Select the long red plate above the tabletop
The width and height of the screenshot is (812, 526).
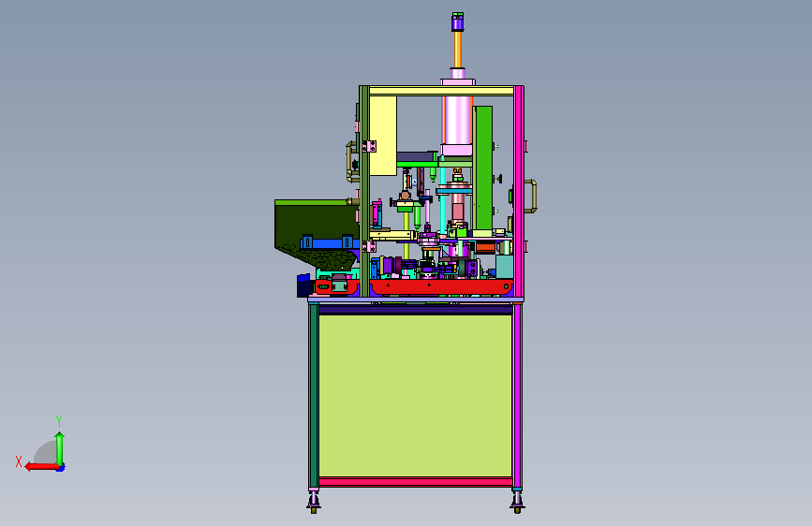click(x=442, y=286)
